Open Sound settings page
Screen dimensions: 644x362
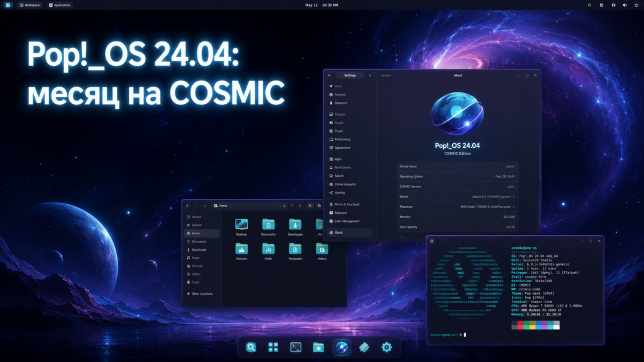(350, 123)
